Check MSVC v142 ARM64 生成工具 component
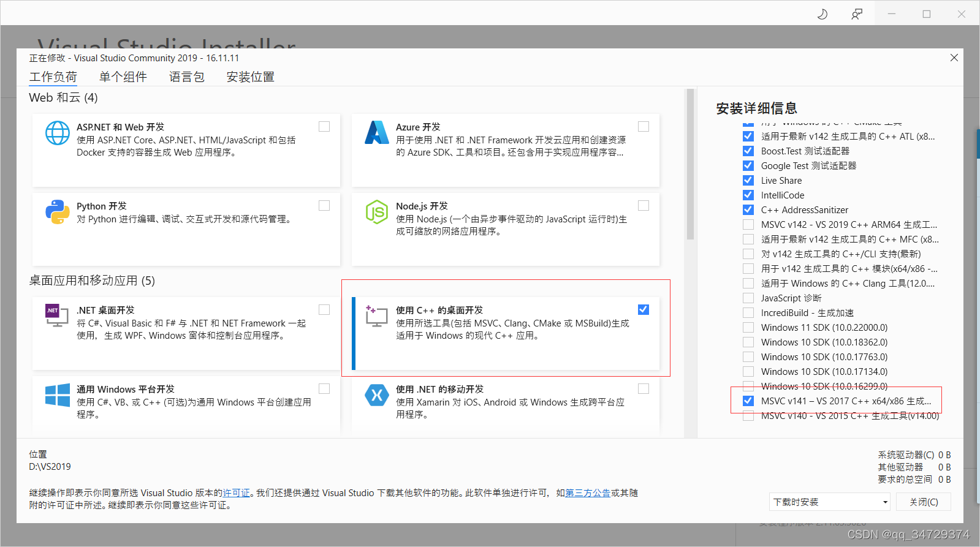980x547 pixels. [x=748, y=224]
